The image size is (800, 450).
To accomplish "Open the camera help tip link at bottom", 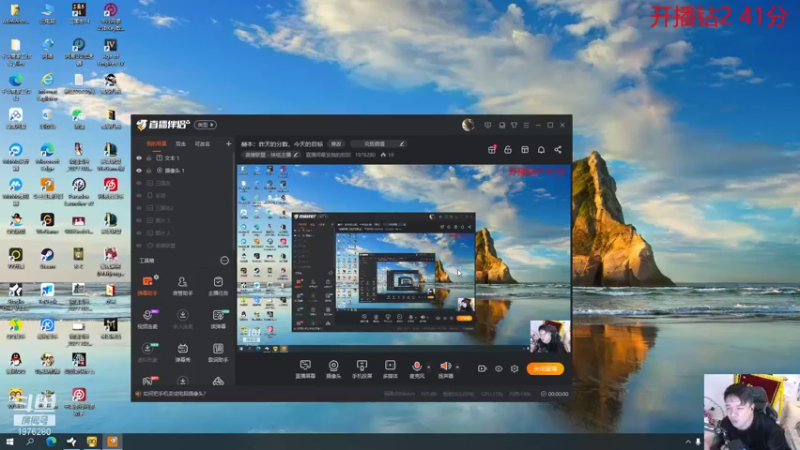I will click(173, 394).
